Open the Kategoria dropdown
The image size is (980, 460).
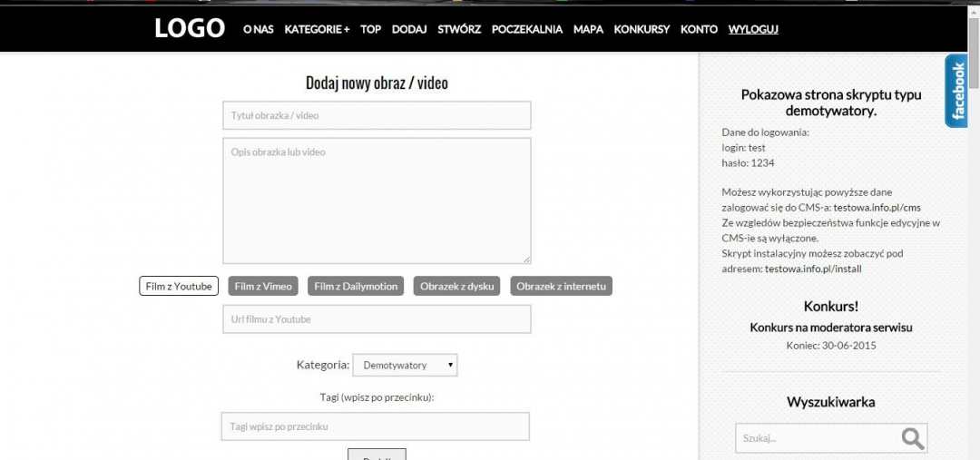405,365
